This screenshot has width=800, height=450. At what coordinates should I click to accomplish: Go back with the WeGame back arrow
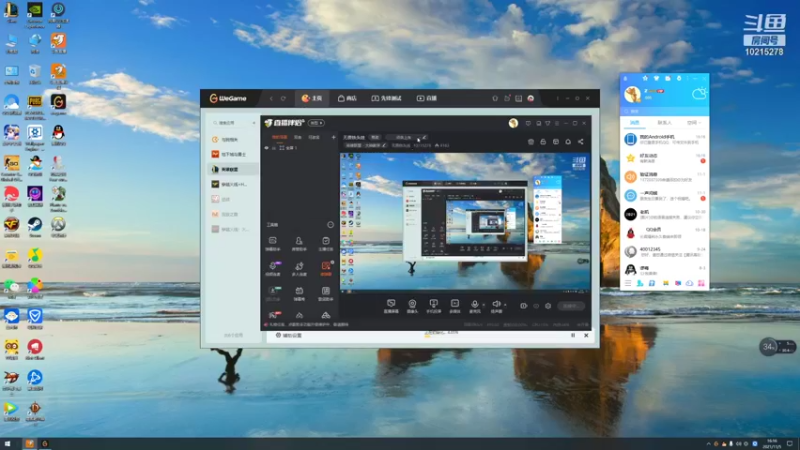(271, 98)
